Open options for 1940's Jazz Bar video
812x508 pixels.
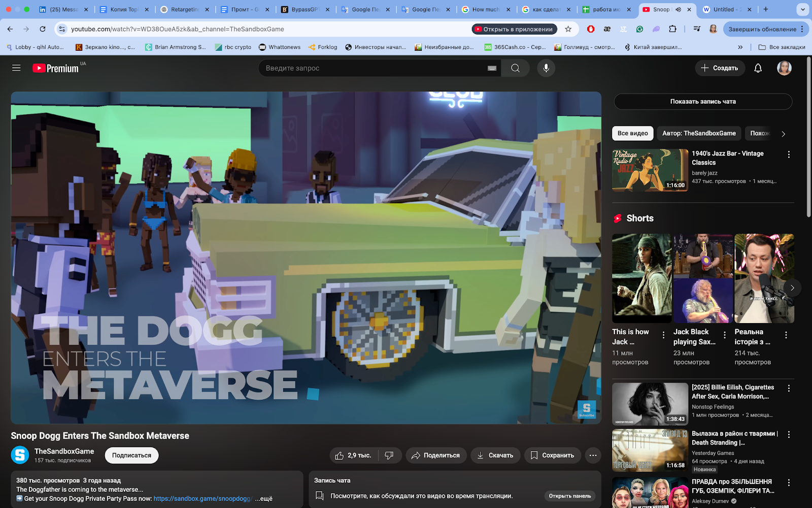coord(789,154)
